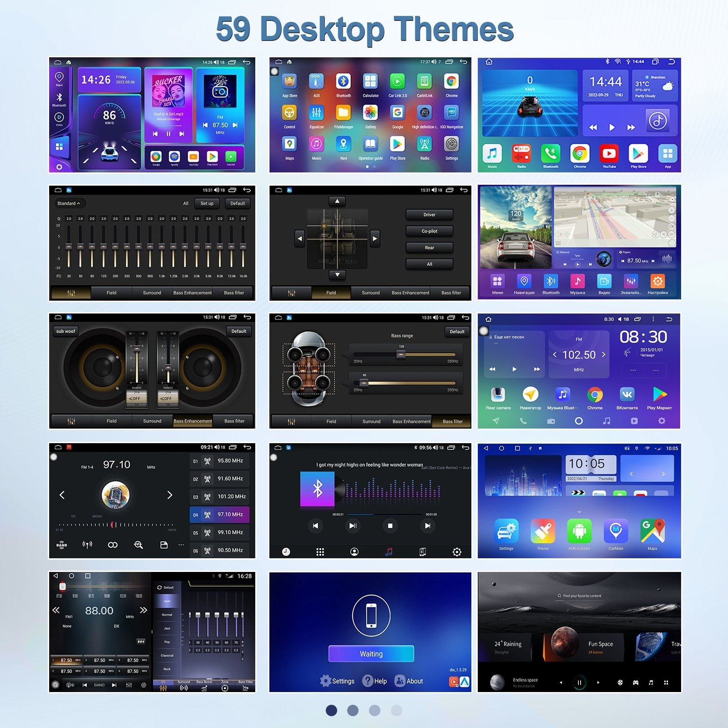This screenshot has width=728, height=728.
Task: Select the last, lightest page indicator dot
Action: point(396,710)
